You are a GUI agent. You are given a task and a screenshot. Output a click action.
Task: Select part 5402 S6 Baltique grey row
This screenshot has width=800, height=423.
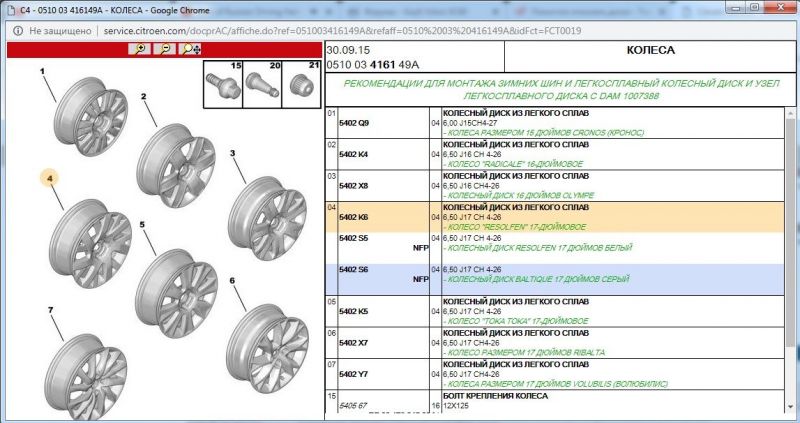click(x=354, y=270)
